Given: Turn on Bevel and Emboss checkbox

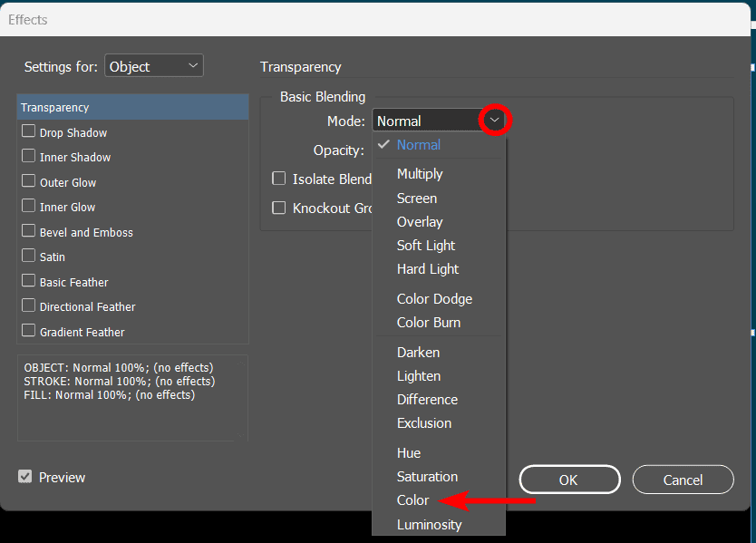Looking at the screenshot, I should point(29,231).
